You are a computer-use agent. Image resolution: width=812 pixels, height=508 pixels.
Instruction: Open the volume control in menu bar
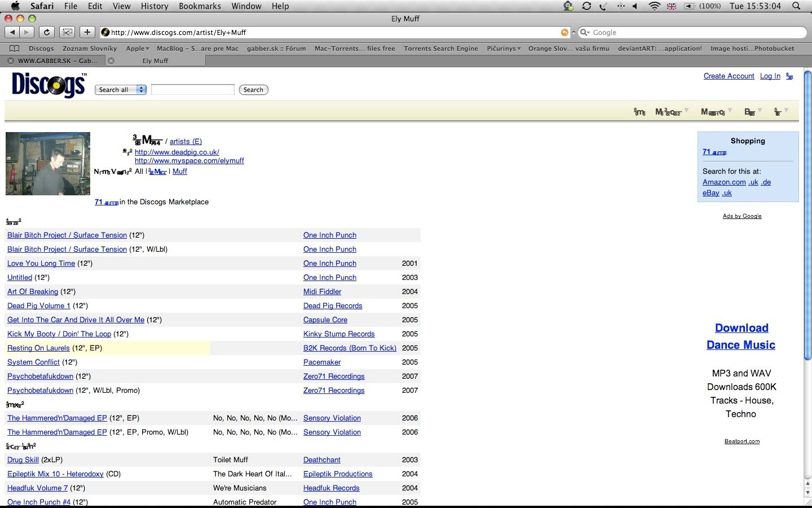tap(635, 6)
